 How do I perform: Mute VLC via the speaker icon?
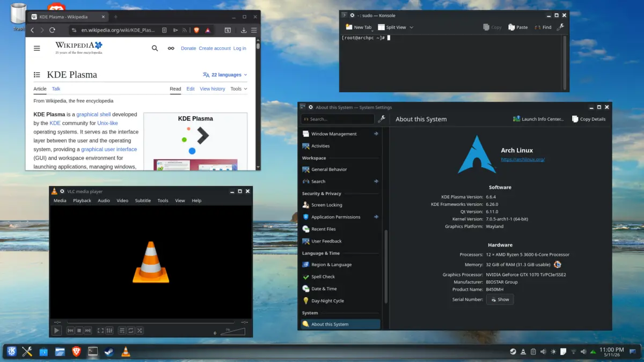pos(215,333)
